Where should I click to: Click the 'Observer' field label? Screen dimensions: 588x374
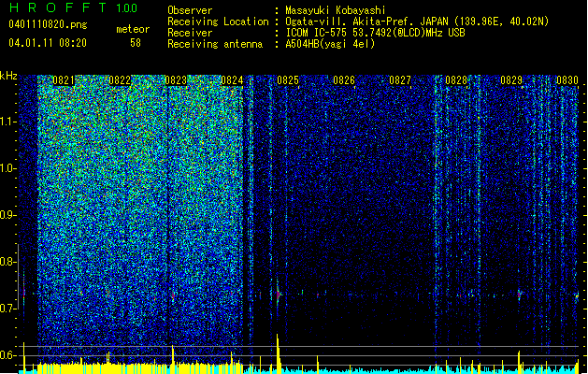coord(190,10)
